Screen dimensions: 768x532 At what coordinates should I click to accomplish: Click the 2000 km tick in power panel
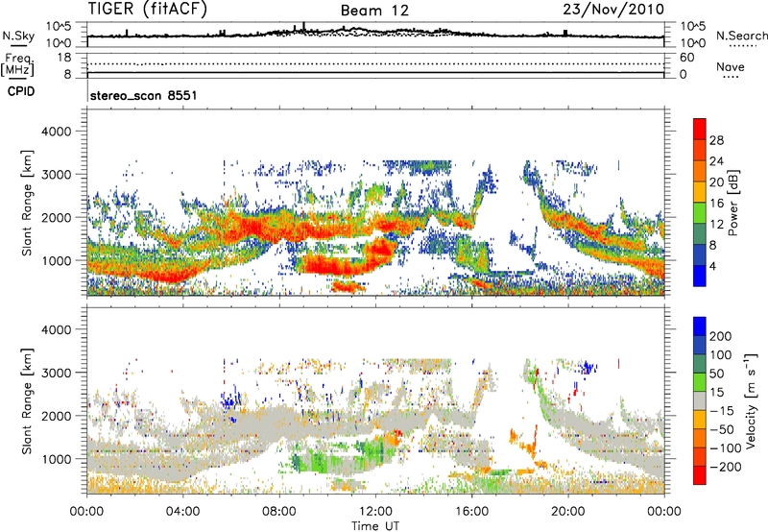pyautogui.click(x=57, y=217)
